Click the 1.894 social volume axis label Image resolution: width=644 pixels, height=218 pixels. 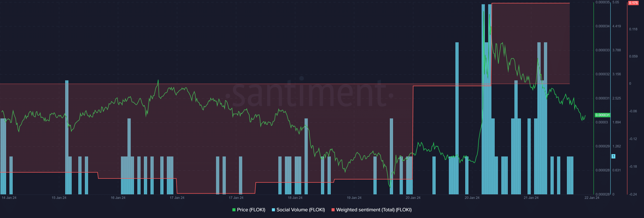617,122
